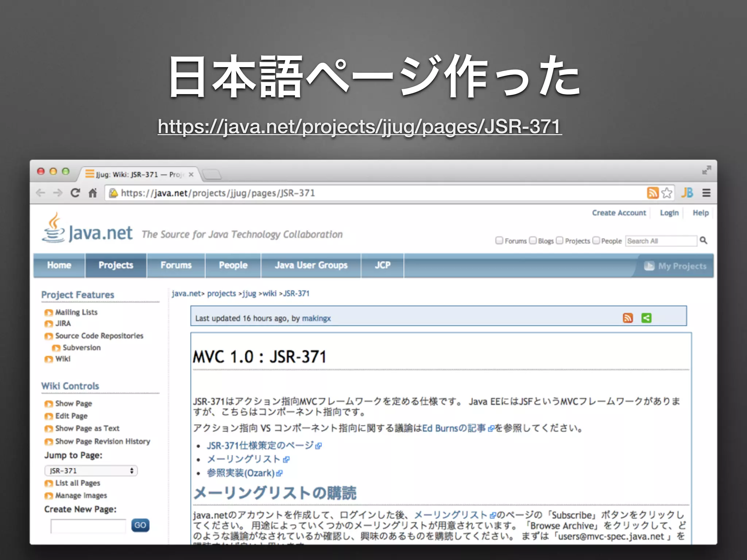Open the JCP navigation tab
Image resolution: width=747 pixels, height=560 pixels.
pos(383,265)
